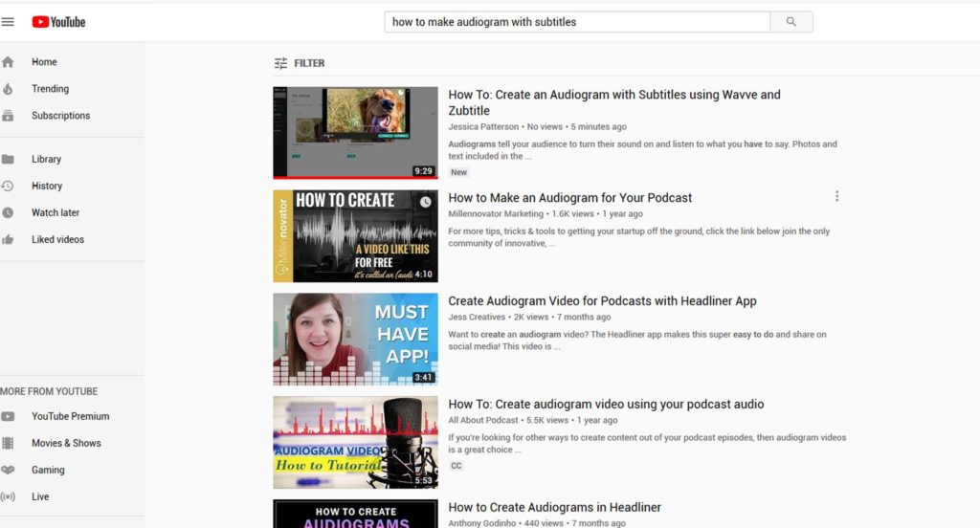Click the Subscriptions icon
The width and height of the screenshot is (980, 528).
8,116
